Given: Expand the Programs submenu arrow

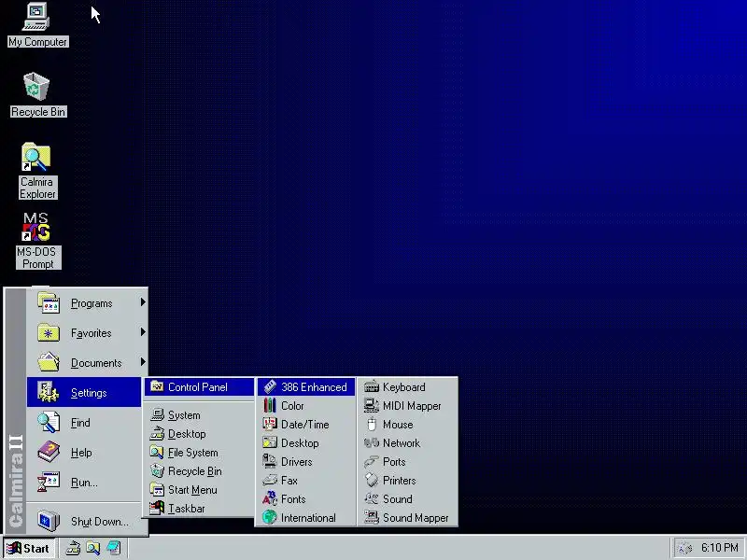Looking at the screenshot, I should [143, 302].
